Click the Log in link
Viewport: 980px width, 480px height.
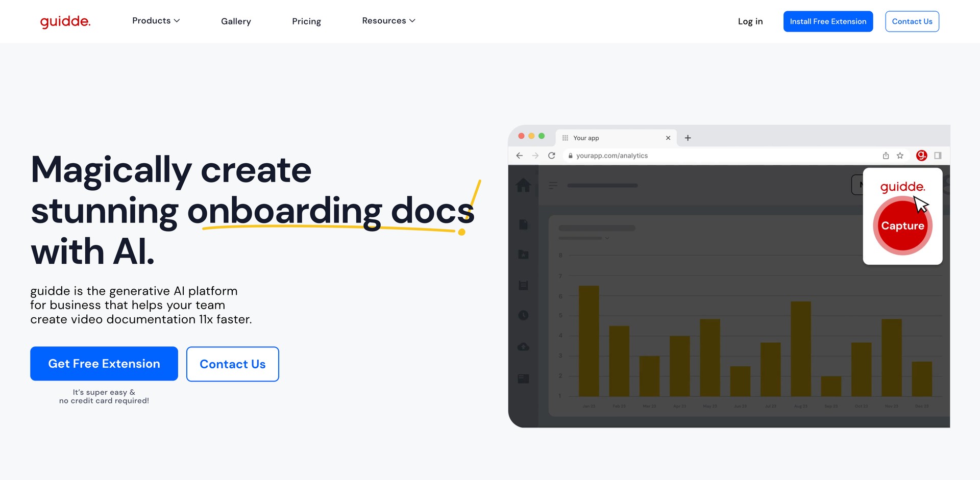pos(750,21)
